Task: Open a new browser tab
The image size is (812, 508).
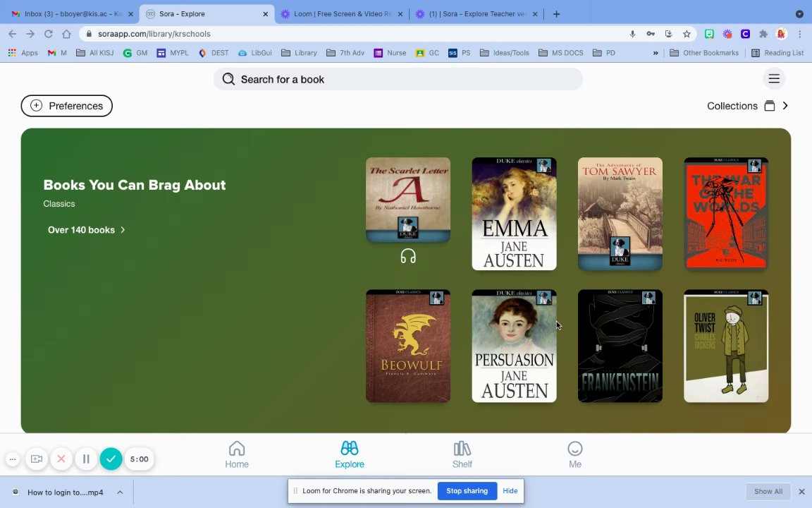Action: pos(556,14)
